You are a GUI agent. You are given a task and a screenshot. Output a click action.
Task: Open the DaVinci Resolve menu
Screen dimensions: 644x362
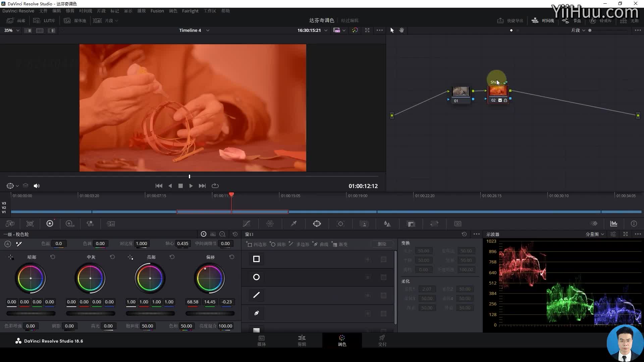coord(18,11)
